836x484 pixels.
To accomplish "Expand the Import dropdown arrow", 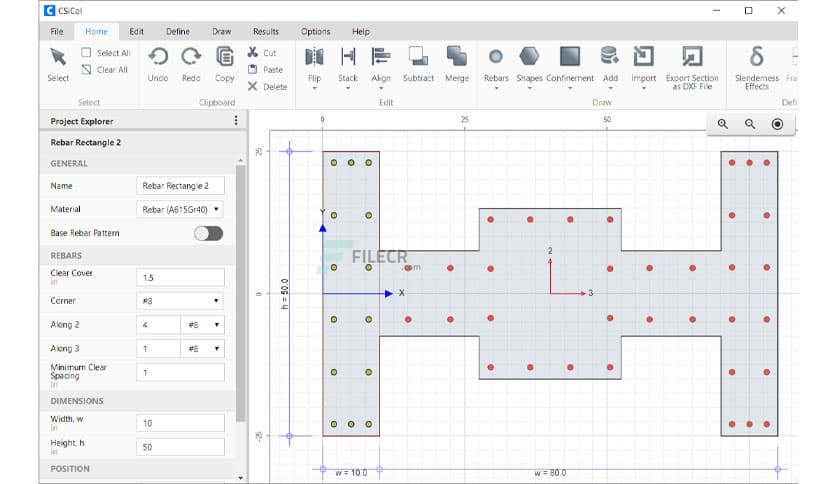I will [x=644, y=89].
